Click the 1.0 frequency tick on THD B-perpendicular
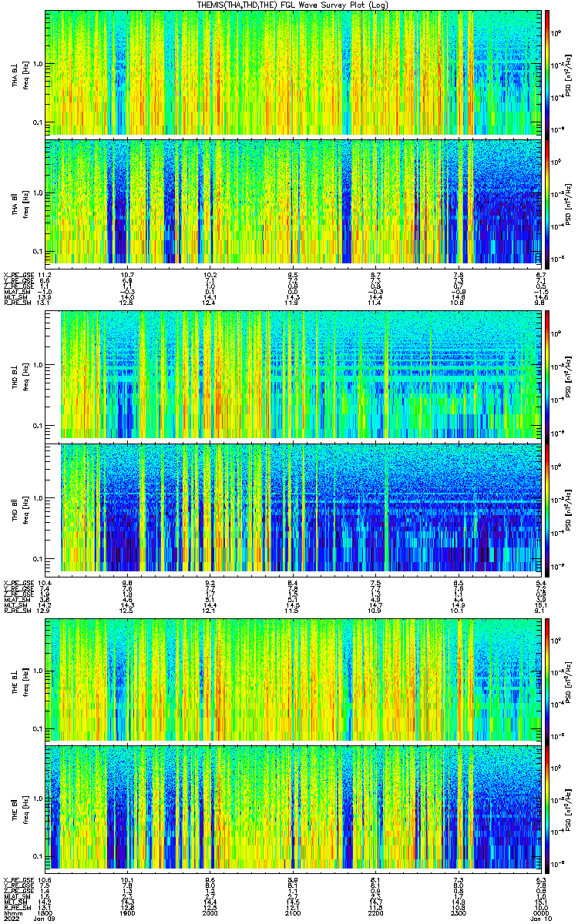578x924 pixels. pos(37,366)
